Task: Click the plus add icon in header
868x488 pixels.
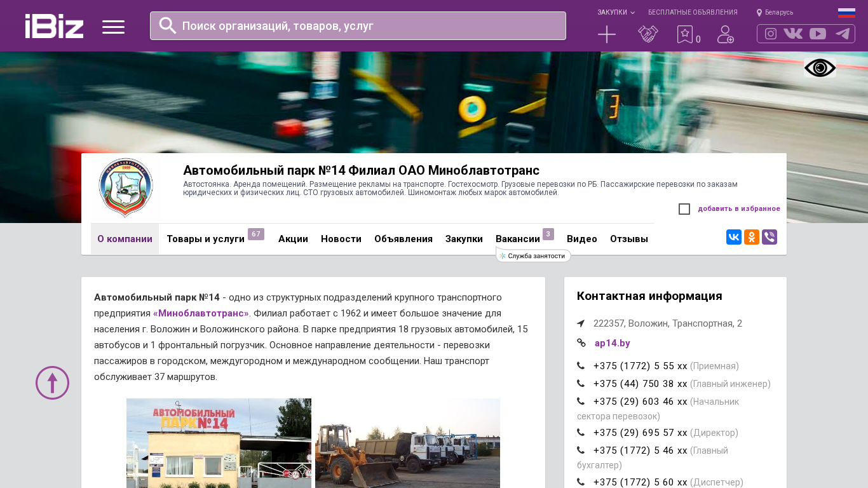Action: point(607,34)
